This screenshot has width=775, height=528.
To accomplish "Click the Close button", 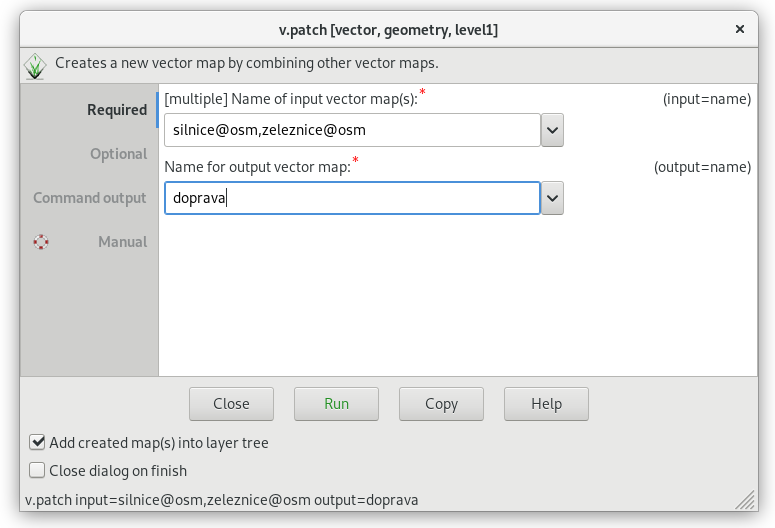I will tap(231, 404).
